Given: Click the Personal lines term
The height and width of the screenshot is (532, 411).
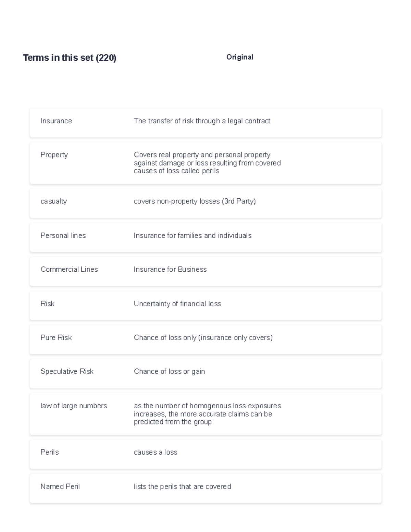Looking at the screenshot, I should pos(63,236).
